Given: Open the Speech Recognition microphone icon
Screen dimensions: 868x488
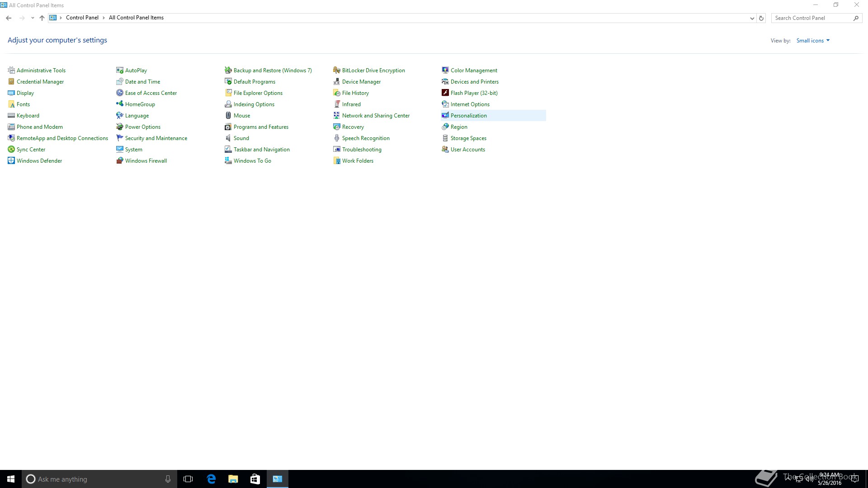Looking at the screenshot, I should [x=337, y=138].
